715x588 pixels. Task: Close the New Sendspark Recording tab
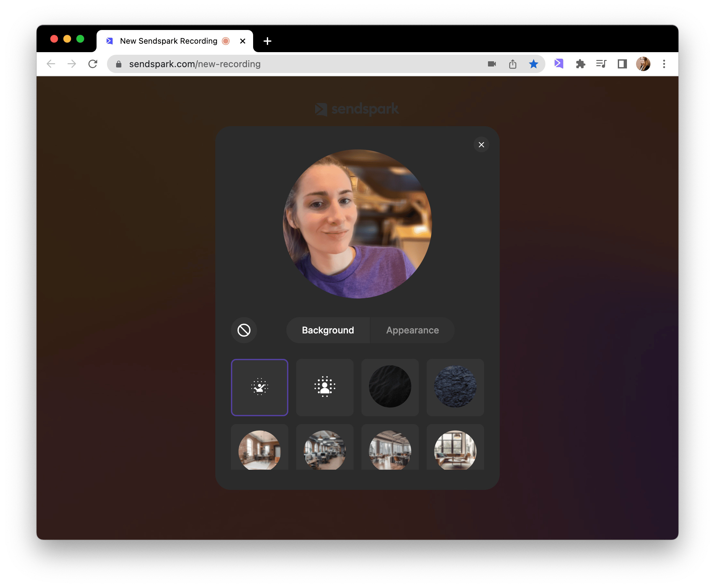pos(242,41)
